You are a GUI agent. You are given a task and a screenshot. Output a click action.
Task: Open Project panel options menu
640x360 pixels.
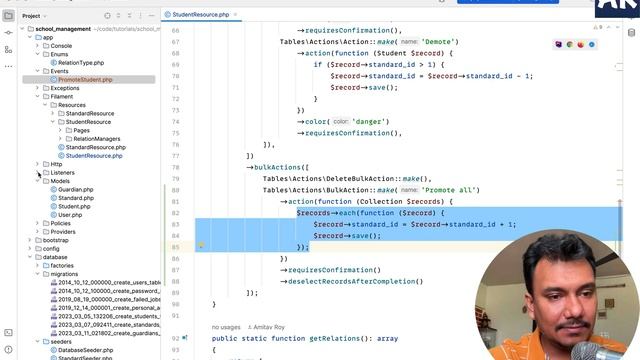(140, 16)
